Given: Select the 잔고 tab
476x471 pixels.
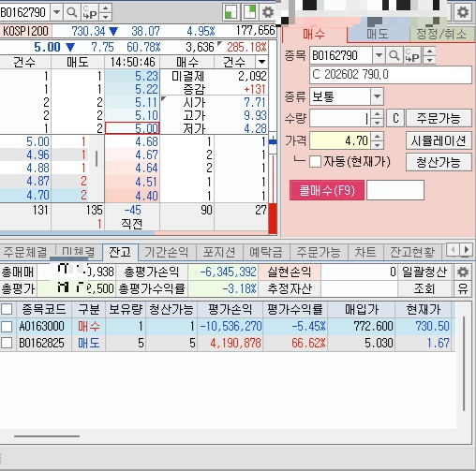Looking at the screenshot, I should tap(120, 252).
